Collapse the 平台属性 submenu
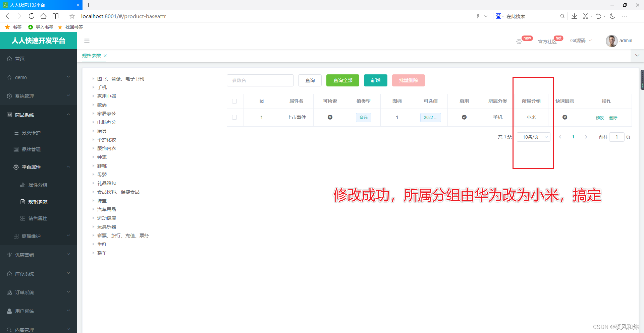This screenshot has width=644, height=333. pyautogui.click(x=39, y=167)
